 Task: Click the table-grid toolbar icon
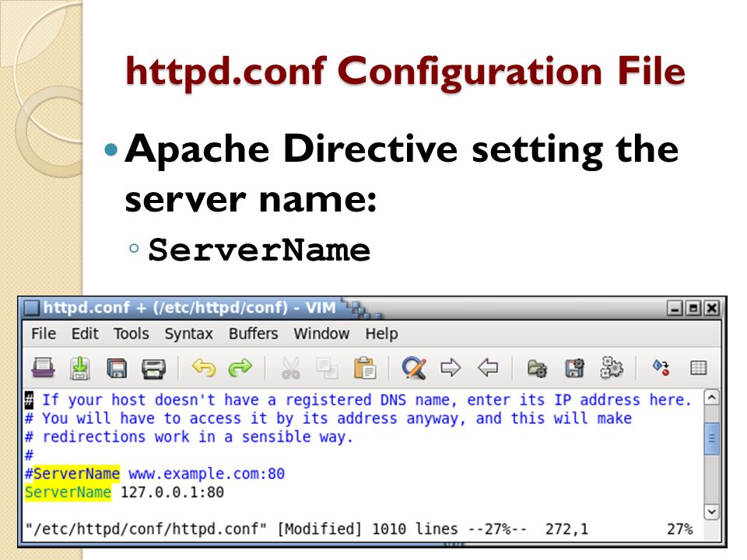699,368
